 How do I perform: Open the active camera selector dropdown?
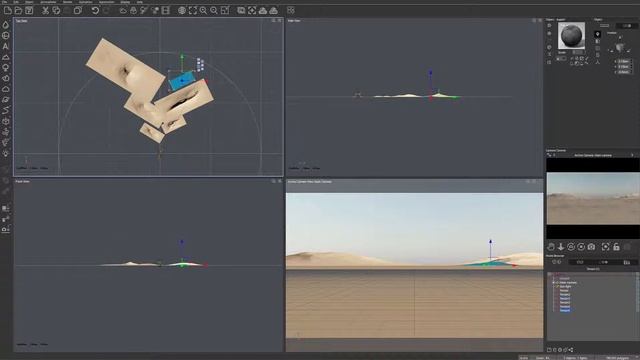593,155
